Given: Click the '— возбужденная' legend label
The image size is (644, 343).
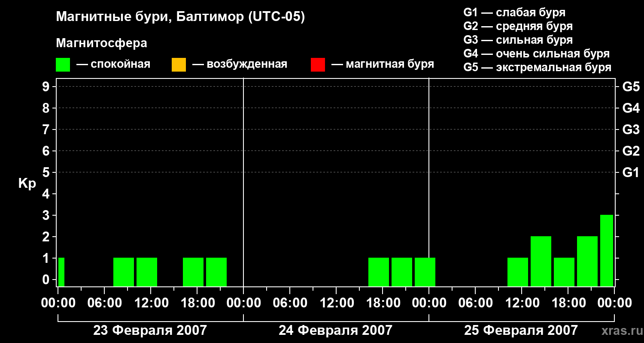Looking at the screenshot, I should point(240,64).
